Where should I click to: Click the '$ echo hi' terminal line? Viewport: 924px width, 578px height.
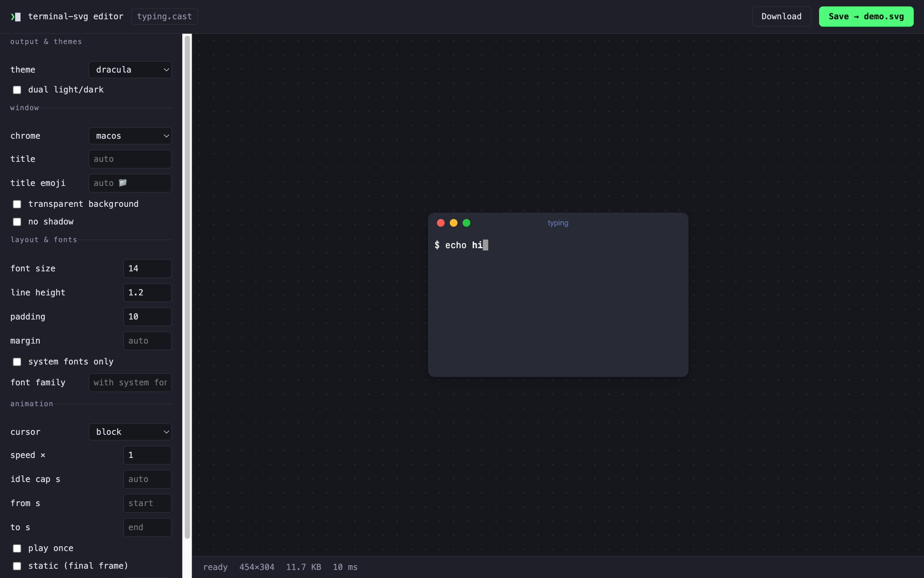tap(461, 245)
